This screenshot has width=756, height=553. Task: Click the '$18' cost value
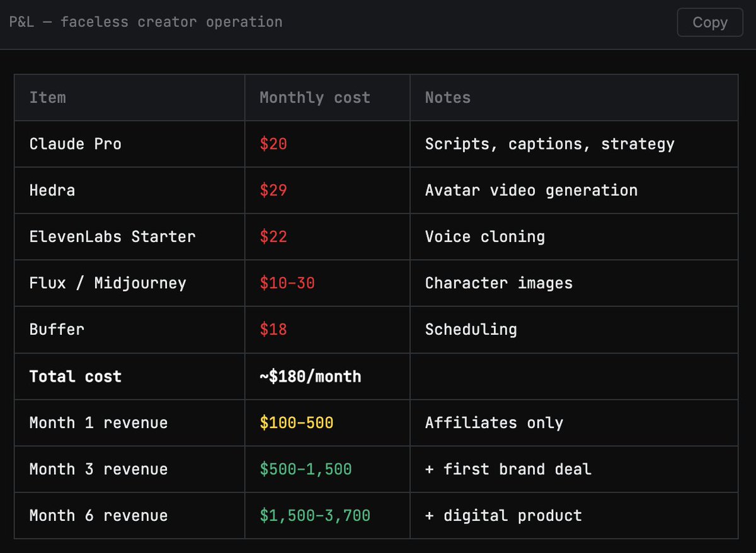273,329
